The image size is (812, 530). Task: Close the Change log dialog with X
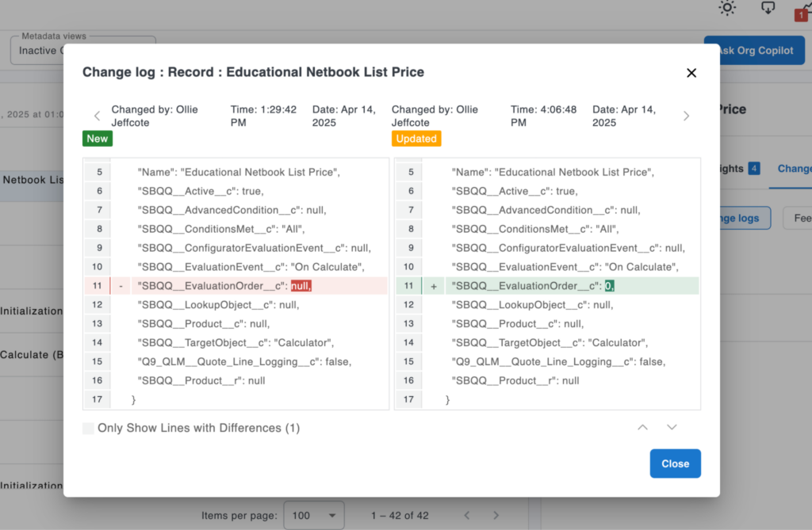[691, 73]
